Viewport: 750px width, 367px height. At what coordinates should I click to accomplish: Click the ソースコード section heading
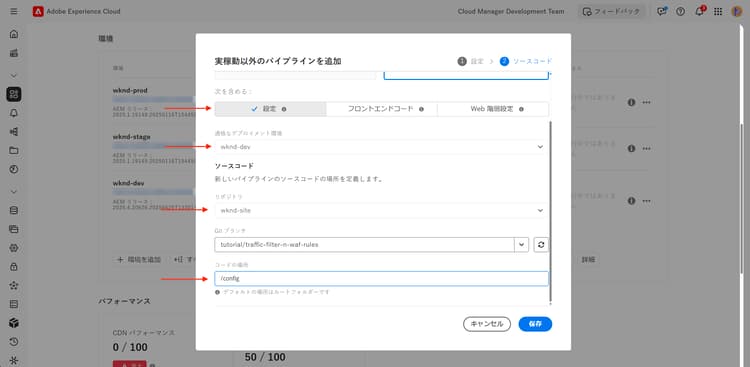[234, 166]
